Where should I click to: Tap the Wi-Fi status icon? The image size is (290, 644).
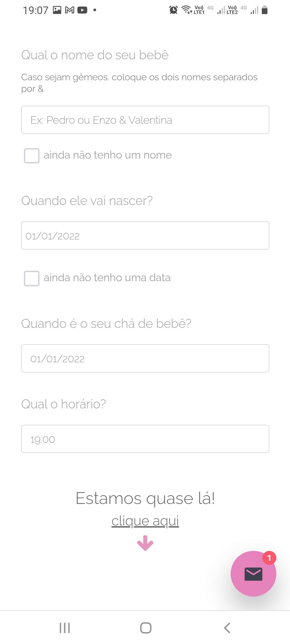tap(186, 10)
